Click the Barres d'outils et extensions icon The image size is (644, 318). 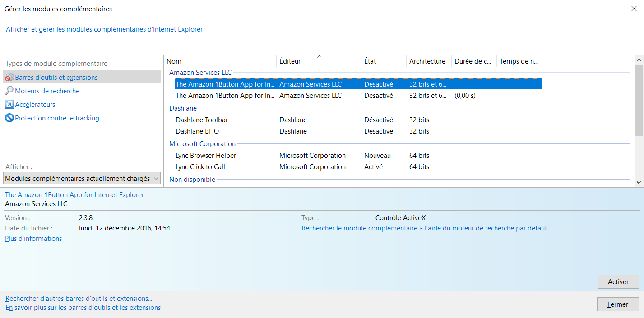9,78
